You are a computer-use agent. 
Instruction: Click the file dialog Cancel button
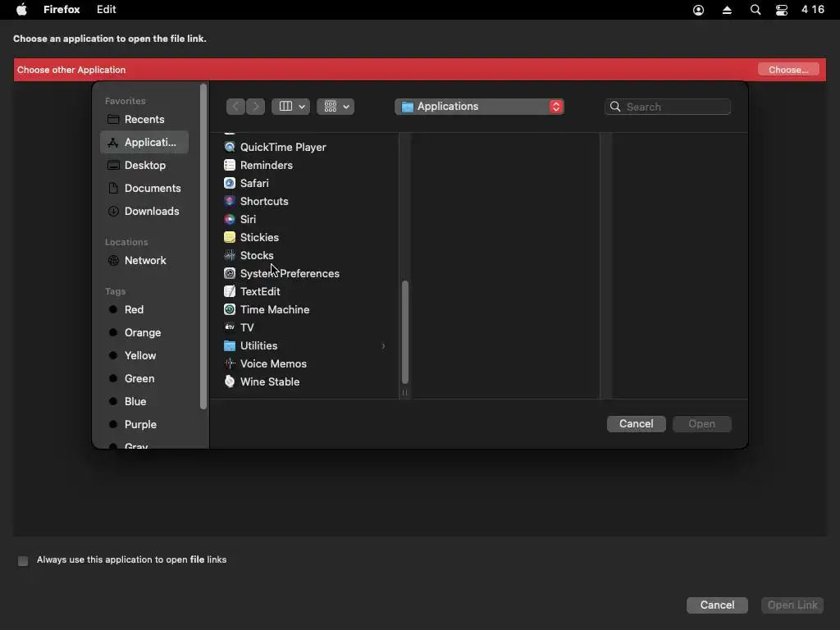click(x=636, y=424)
